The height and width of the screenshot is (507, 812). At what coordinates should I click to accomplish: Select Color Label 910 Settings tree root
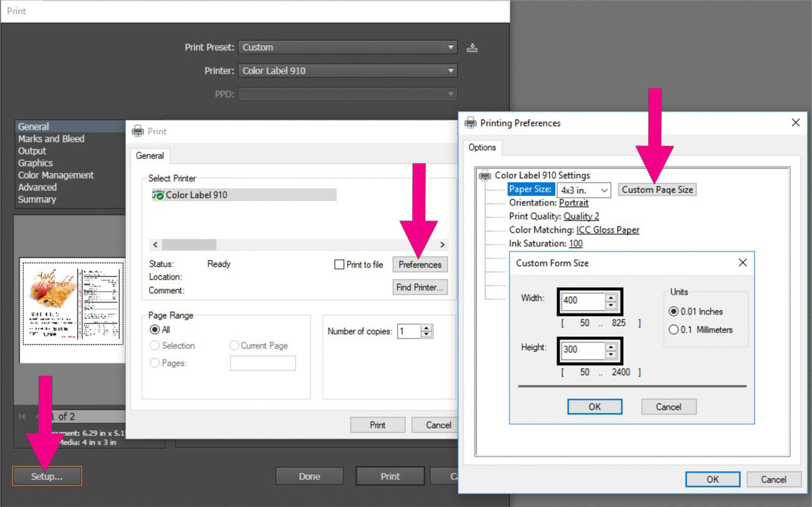(x=542, y=175)
